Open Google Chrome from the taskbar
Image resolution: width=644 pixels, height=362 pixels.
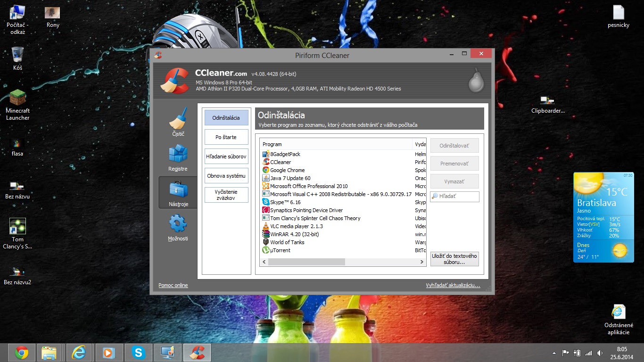(21, 353)
